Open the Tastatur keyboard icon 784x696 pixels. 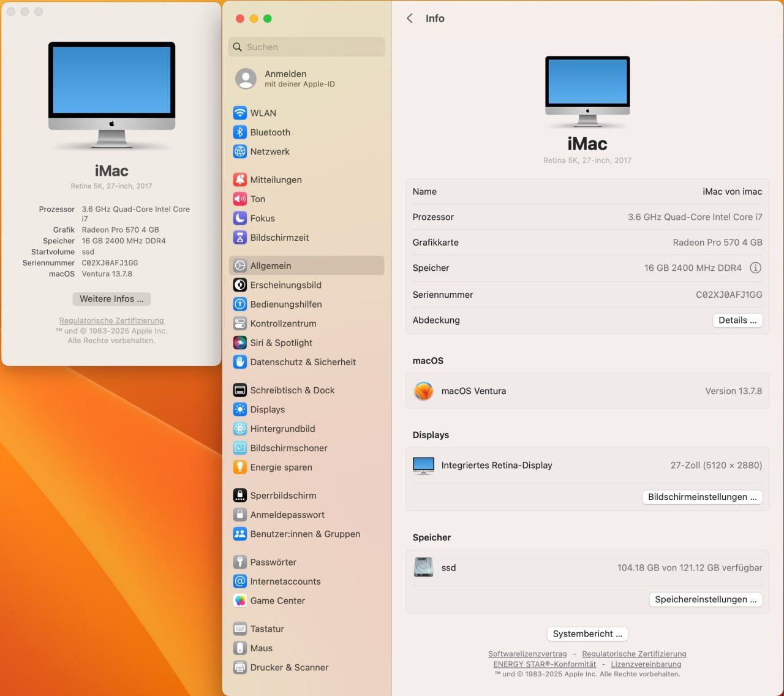click(239, 629)
